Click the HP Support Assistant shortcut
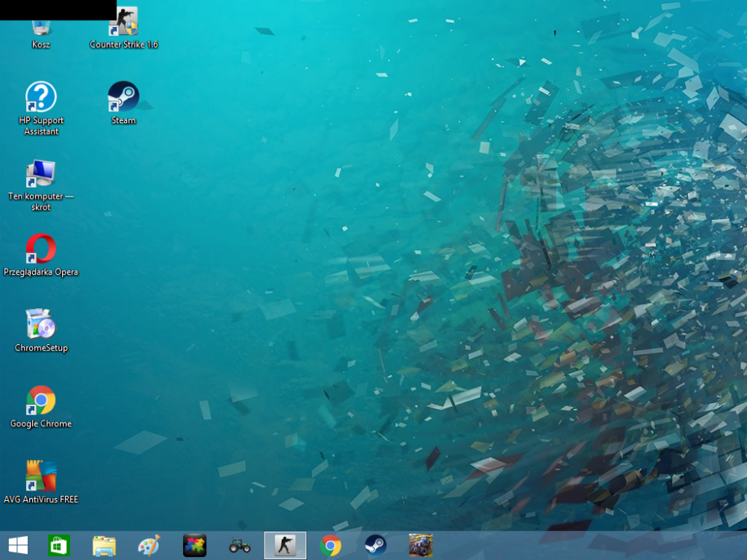Viewport: 747px width, 560px height. coord(41,99)
